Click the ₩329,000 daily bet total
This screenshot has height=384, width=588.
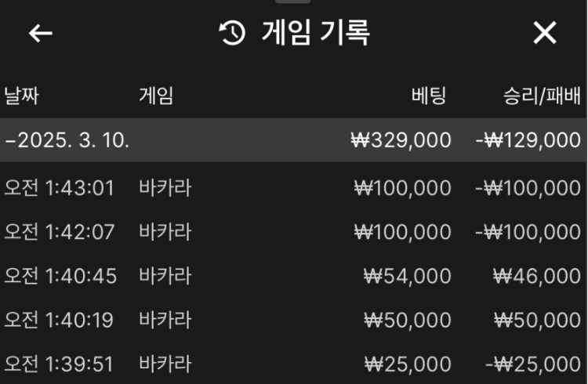[x=401, y=140]
